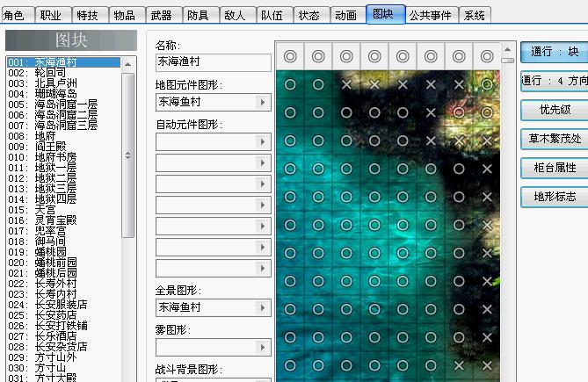Viewport: 588px width, 382px height.
Task: Toggle the leftmost O in the bottom tile row
Action: pos(290,365)
